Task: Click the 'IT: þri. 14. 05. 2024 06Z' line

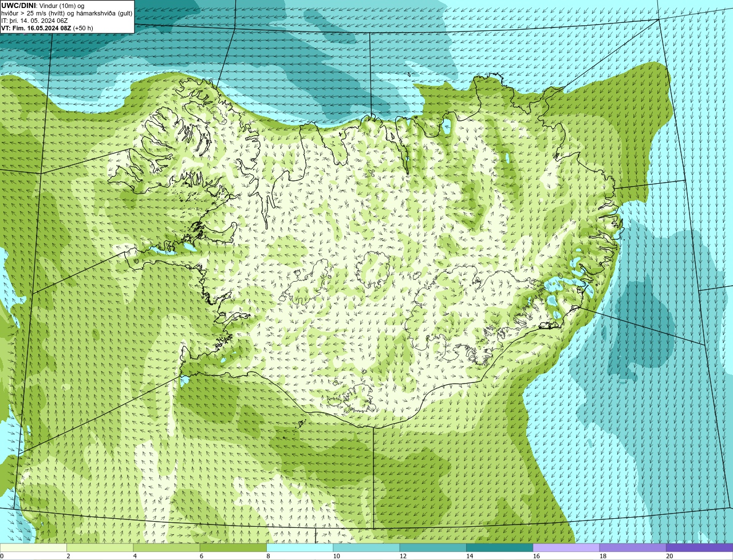Action: [x=34, y=21]
